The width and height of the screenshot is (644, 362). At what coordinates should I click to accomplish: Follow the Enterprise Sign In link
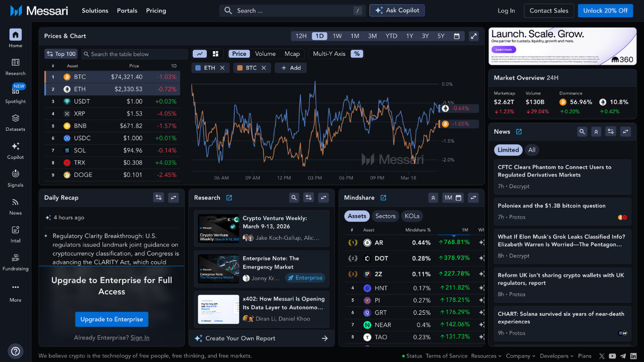coord(140,338)
